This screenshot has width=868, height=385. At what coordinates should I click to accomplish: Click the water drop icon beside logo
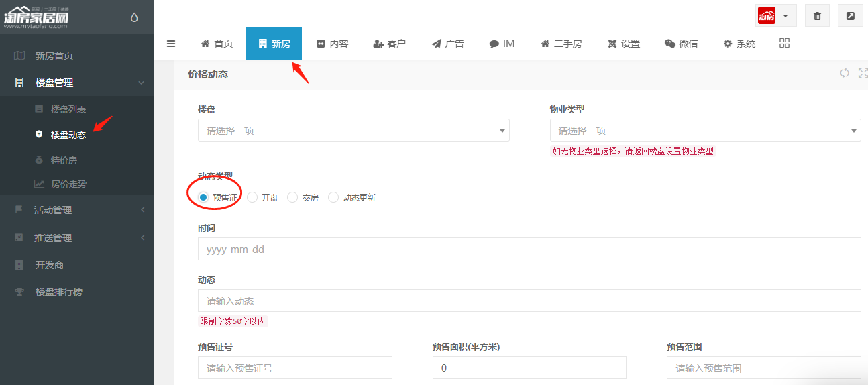(134, 18)
